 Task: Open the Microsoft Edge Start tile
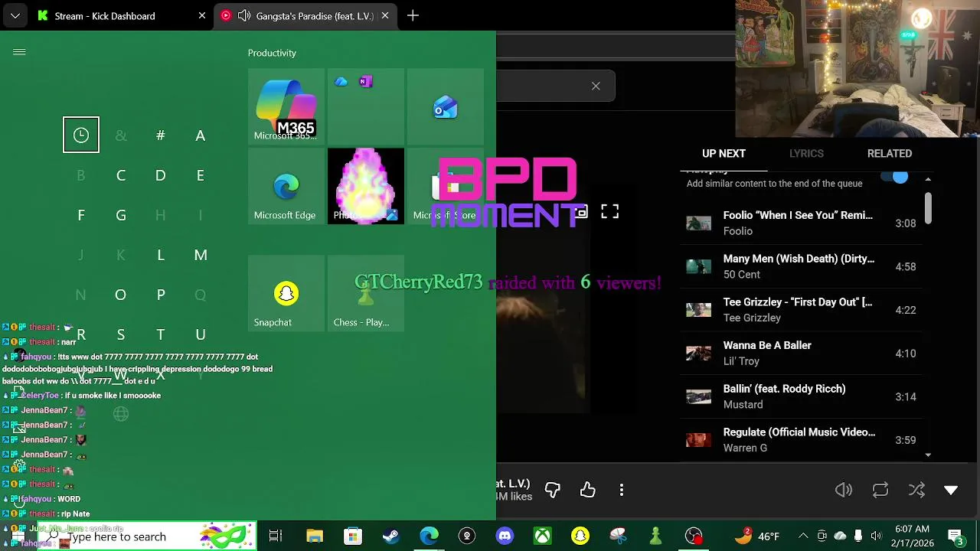286,186
